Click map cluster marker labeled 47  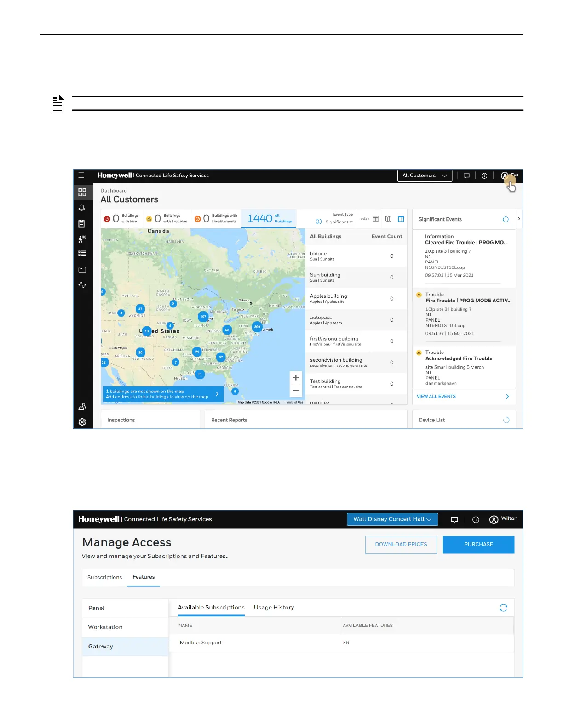click(x=140, y=309)
